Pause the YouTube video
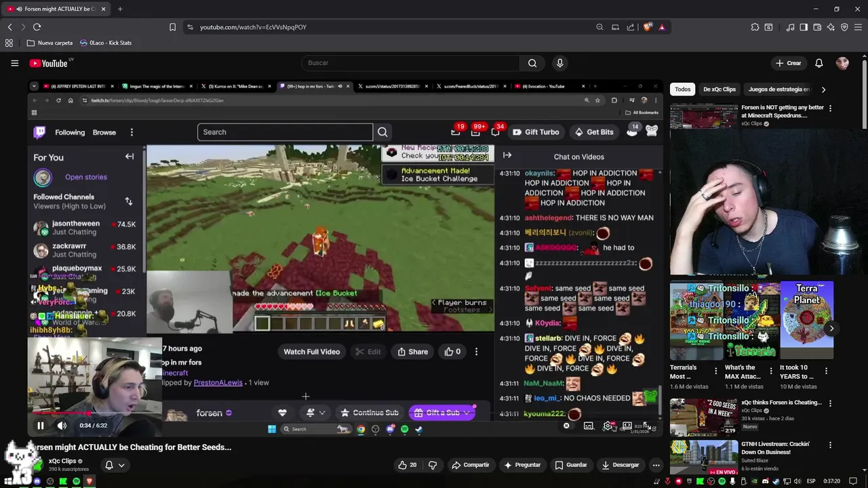This screenshot has height=488, width=868. point(40,426)
